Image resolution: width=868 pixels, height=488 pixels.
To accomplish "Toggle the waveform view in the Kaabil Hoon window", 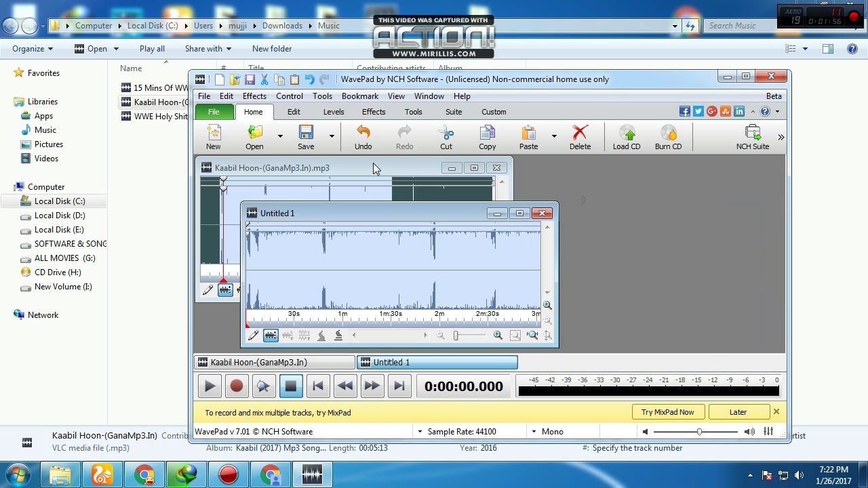I will pyautogui.click(x=225, y=290).
